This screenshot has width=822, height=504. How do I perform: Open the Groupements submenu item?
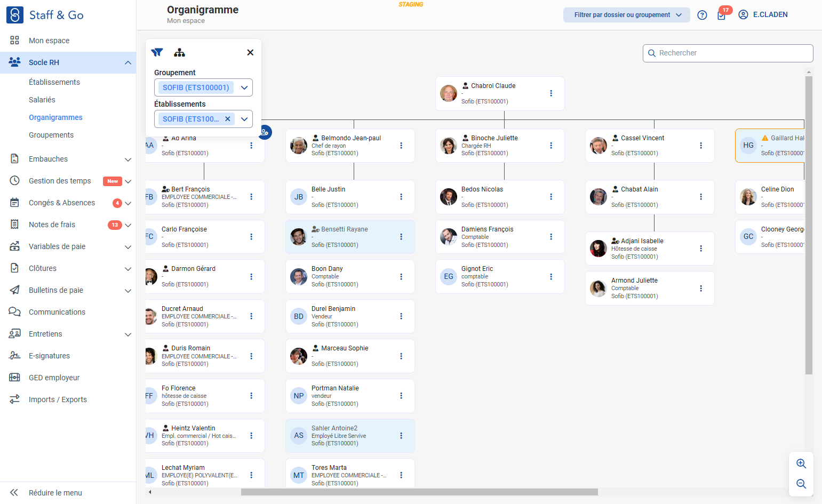[x=51, y=135]
